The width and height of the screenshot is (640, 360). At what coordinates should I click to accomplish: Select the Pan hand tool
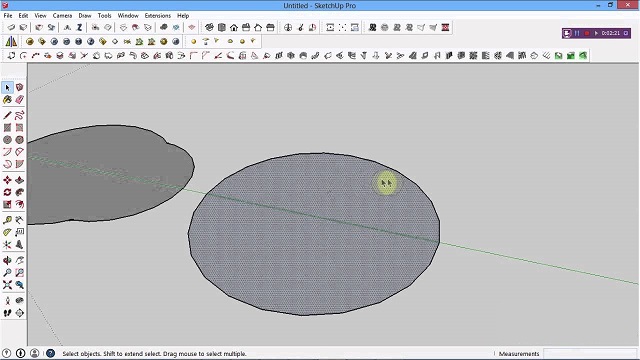tap(19, 260)
